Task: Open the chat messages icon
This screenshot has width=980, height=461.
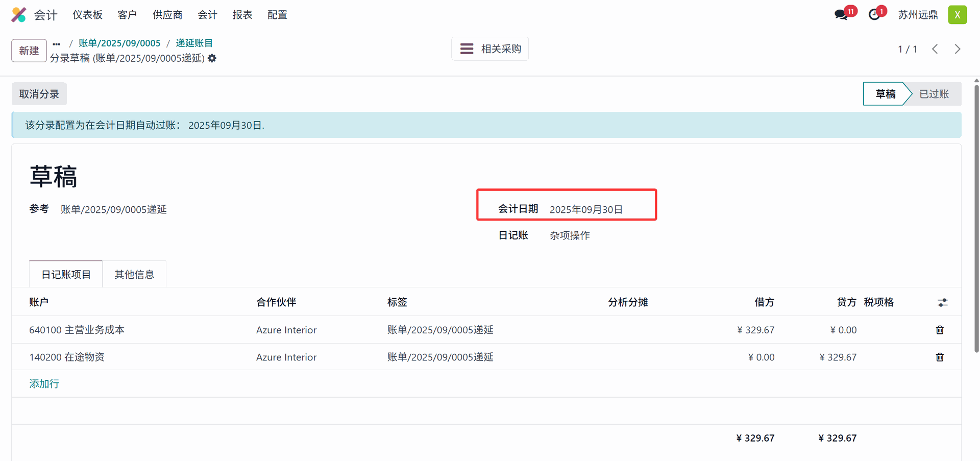Action: (x=841, y=15)
